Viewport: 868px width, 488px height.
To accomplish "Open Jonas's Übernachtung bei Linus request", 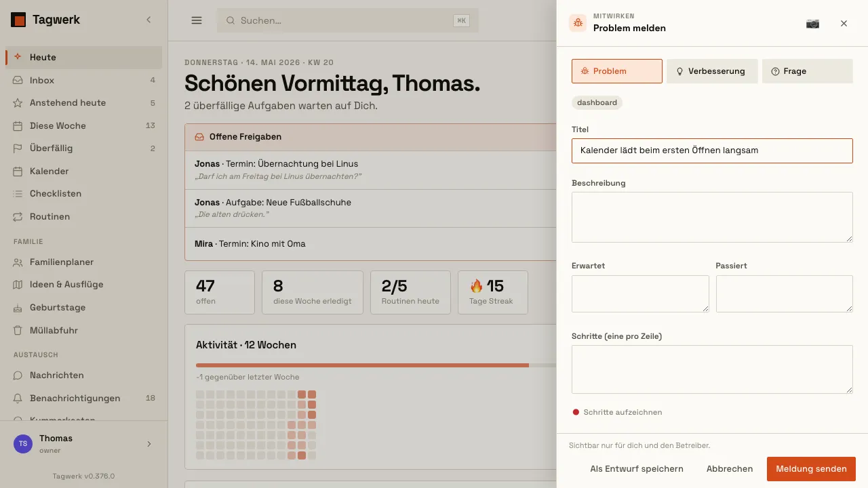I will pyautogui.click(x=370, y=169).
